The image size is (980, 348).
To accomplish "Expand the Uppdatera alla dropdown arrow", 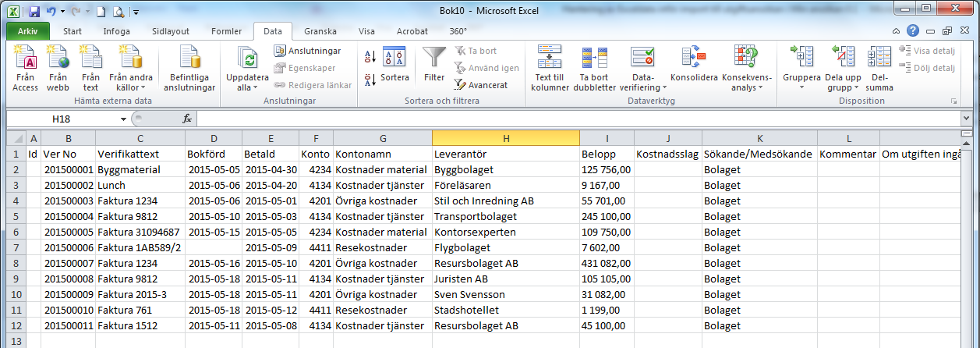I will pos(257,87).
